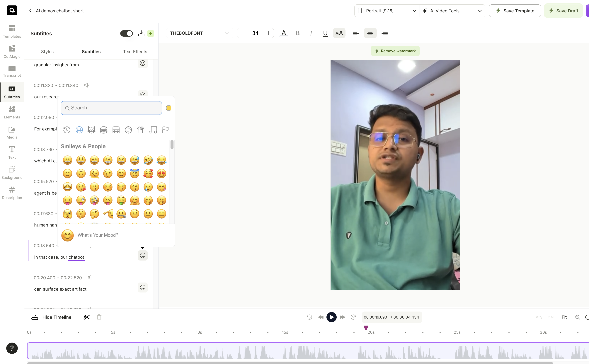Zoom out the timeline with magnifier icon
This screenshot has height=364, width=589.
tap(577, 317)
